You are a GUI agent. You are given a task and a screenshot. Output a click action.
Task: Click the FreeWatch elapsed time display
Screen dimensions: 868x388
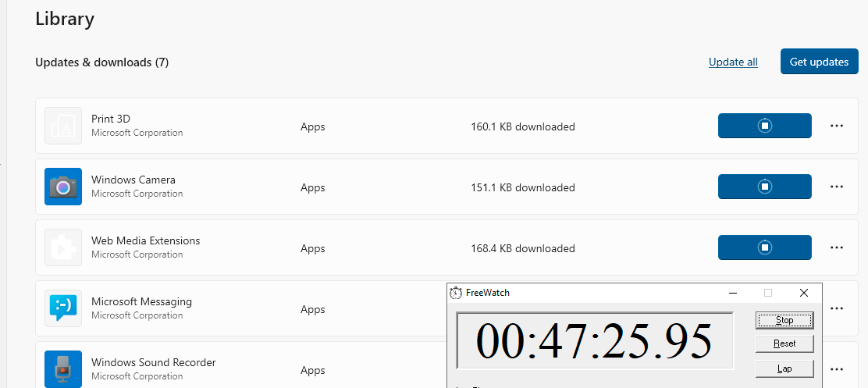pos(595,340)
